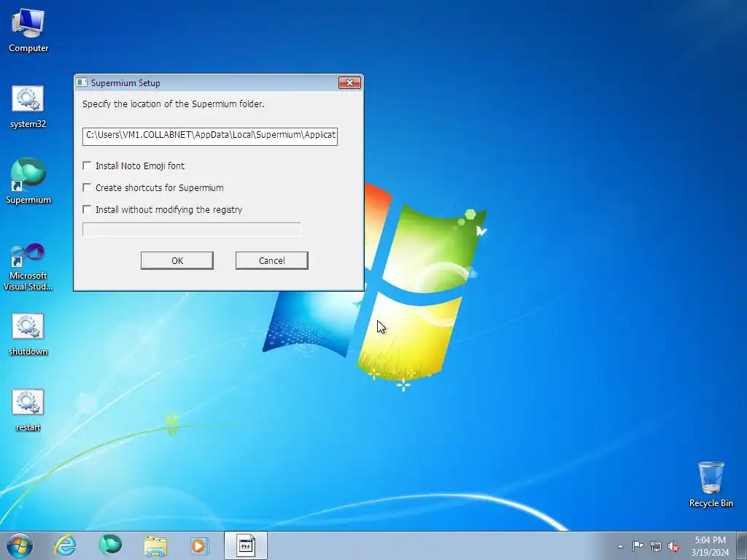Screen dimensions: 747x560
Task: Show hidden tray icons arrow
Action: (620, 546)
